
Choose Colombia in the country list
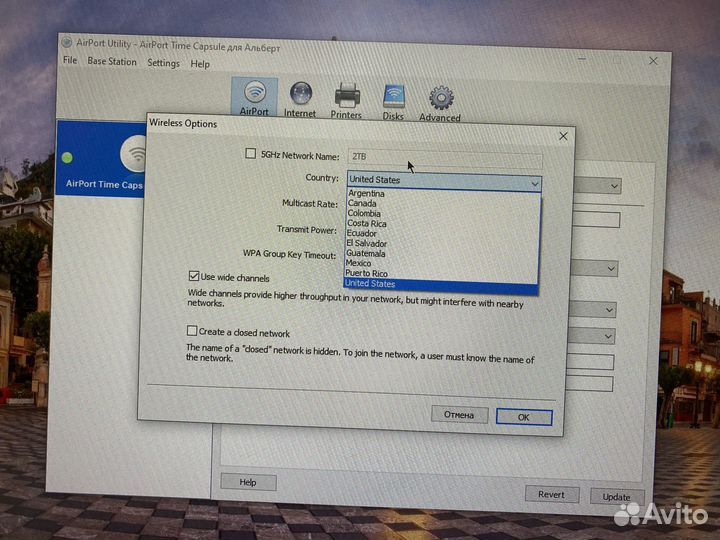pos(443,214)
